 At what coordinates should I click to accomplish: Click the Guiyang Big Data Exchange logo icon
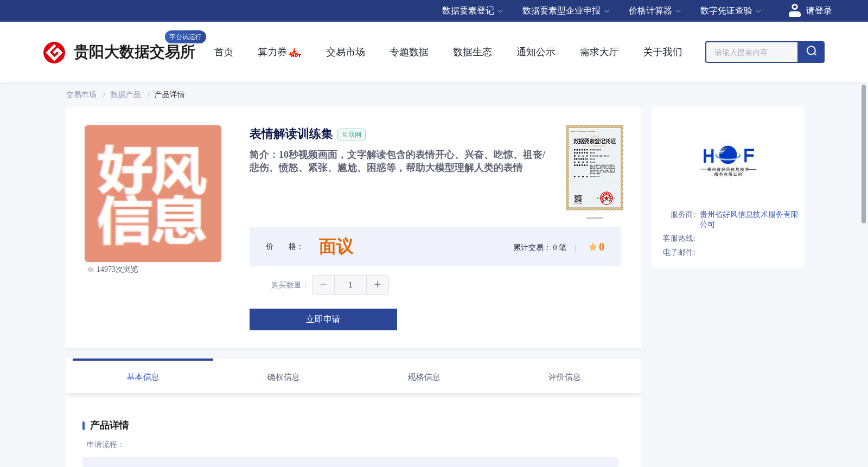54,53
